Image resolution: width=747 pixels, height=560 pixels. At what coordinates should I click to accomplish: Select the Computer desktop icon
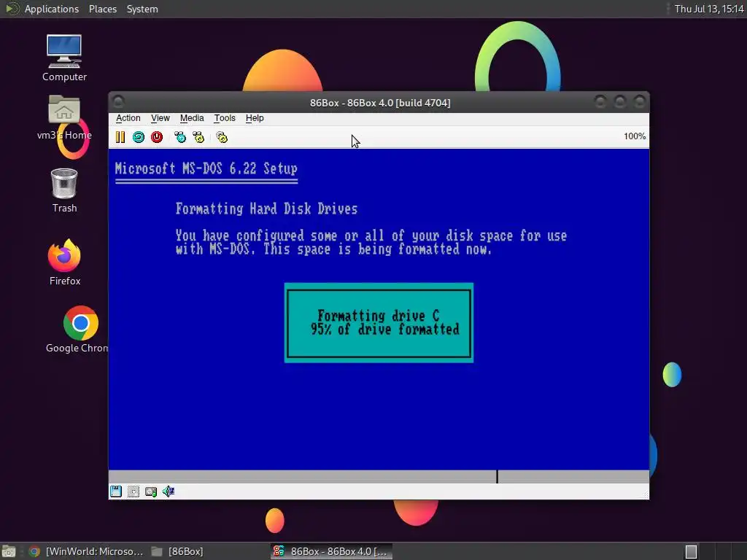(64, 58)
